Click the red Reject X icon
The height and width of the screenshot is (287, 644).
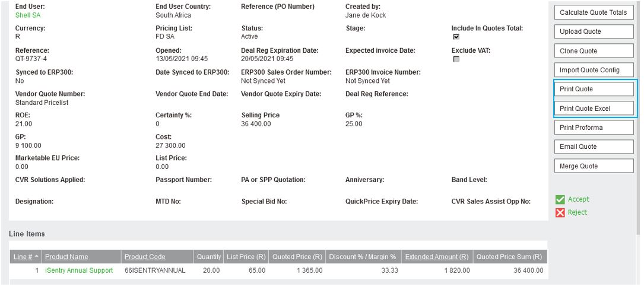point(560,212)
